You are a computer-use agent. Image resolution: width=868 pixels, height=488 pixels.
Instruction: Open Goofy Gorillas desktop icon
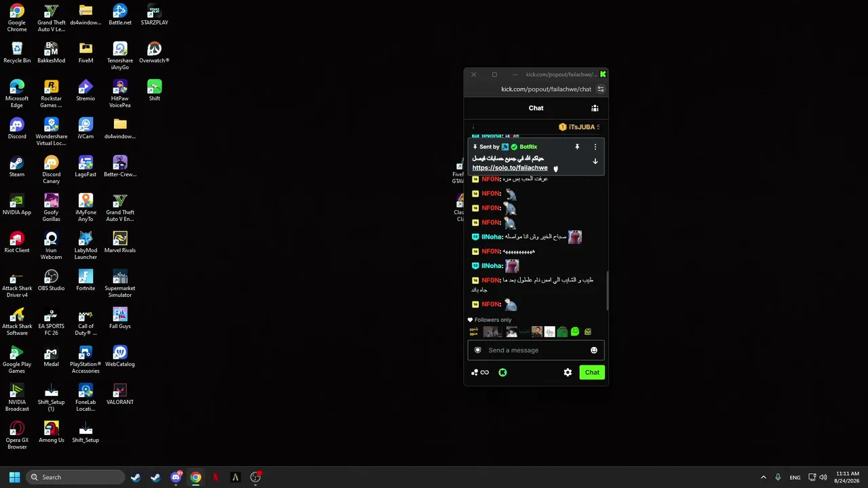52,208
